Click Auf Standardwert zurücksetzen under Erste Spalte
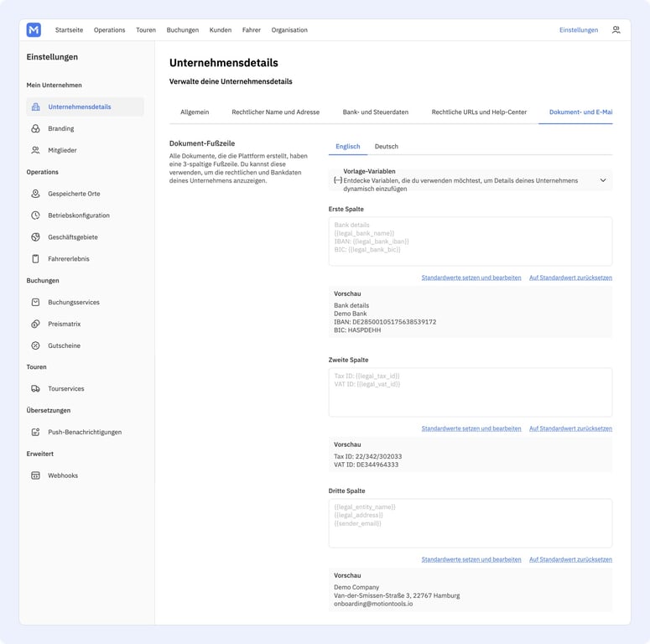 point(570,278)
